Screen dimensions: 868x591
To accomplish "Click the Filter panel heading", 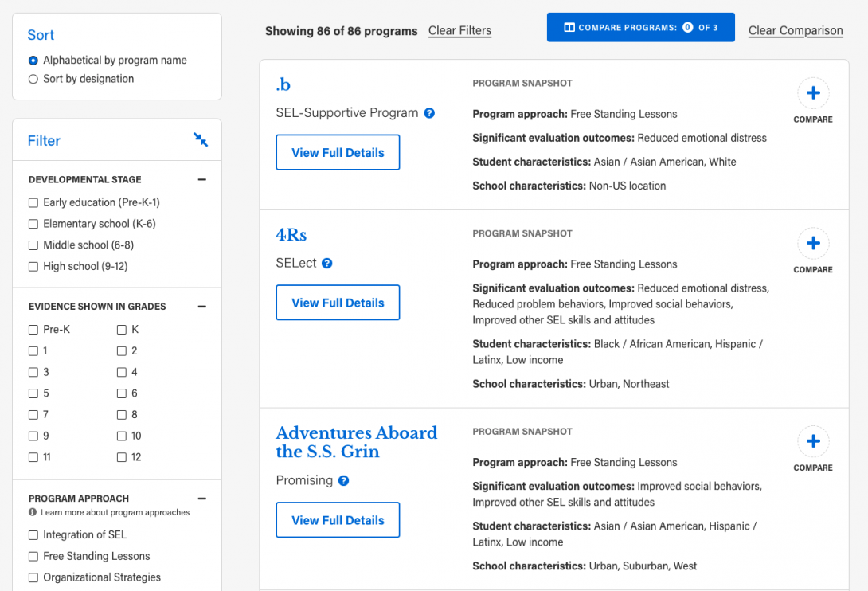I will click(44, 141).
